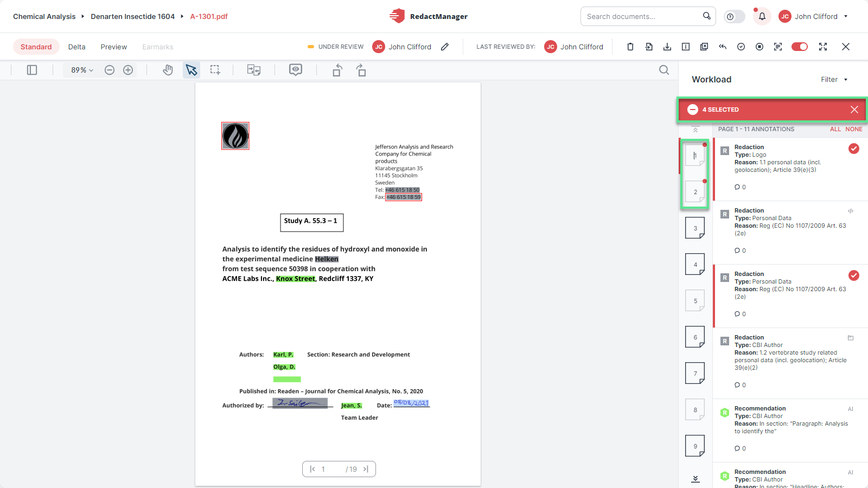
Task: Open page 6 thumbnail
Action: (695, 337)
